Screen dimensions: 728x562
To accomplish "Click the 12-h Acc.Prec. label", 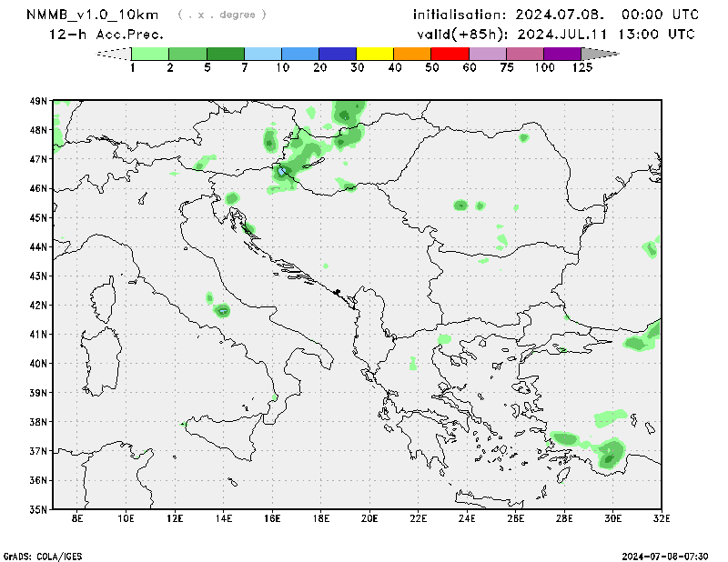I will [106, 35].
